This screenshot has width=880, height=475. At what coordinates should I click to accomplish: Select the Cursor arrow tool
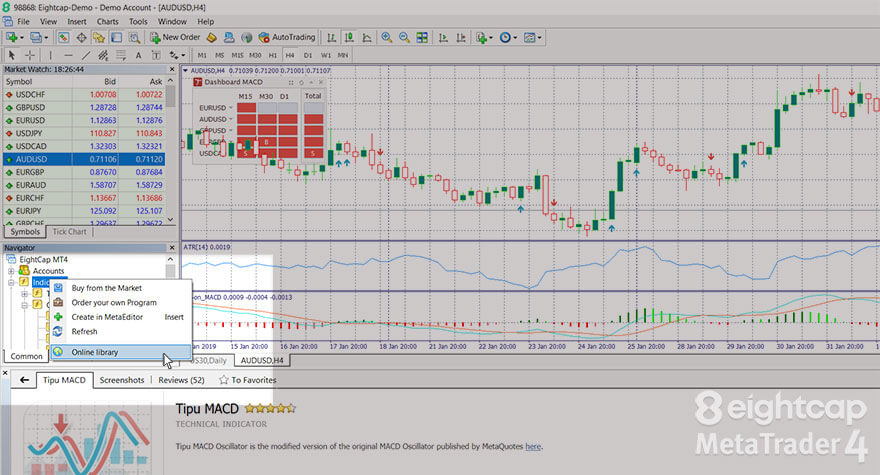(x=12, y=55)
